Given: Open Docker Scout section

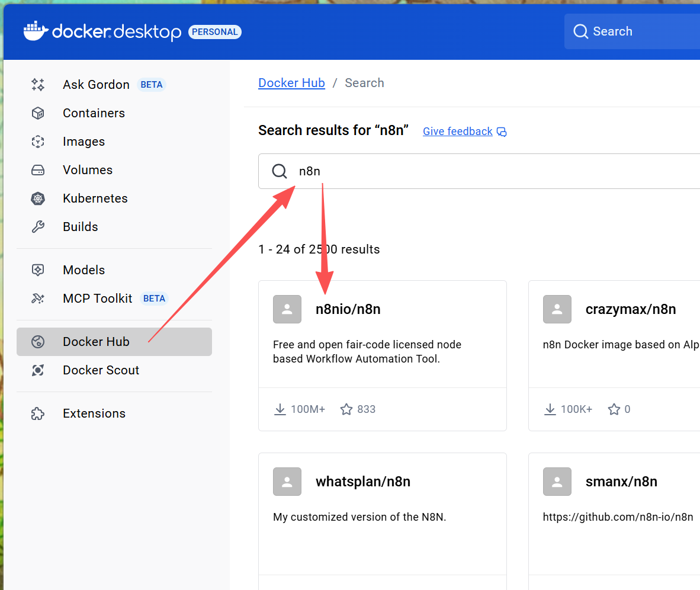Looking at the screenshot, I should point(114,370).
